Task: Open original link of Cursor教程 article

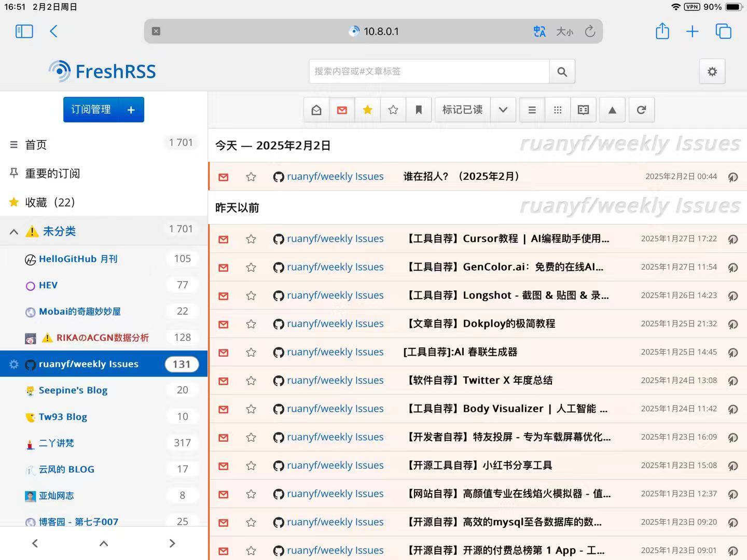Action: coord(732,239)
